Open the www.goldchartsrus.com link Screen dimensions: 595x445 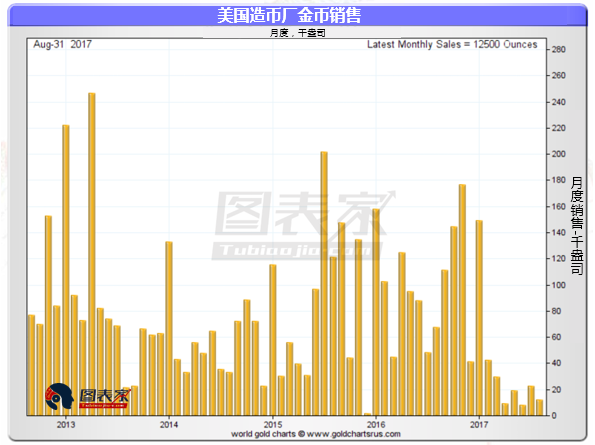pyautogui.click(x=353, y=434)
